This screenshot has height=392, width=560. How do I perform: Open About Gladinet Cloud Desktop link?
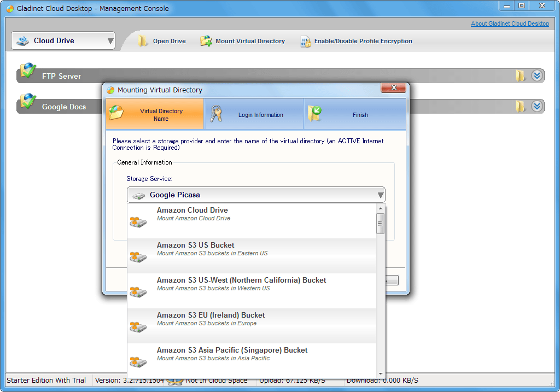tap(510, 24)
